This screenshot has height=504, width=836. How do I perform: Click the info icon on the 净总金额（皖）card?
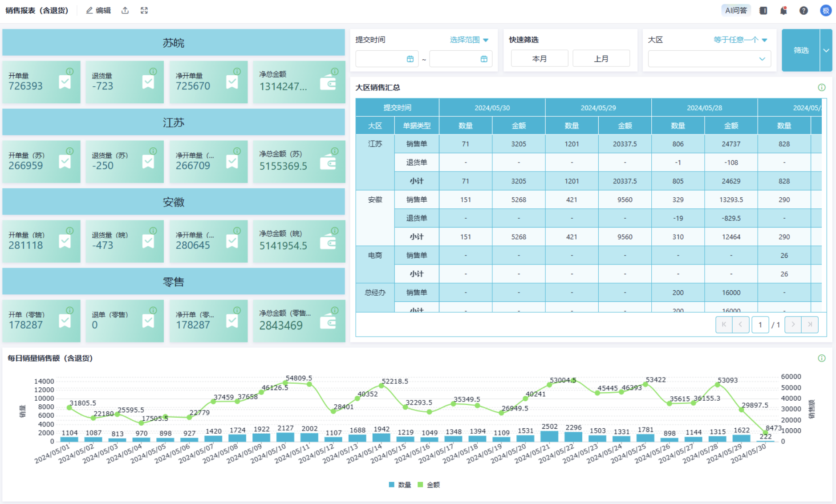click(335, 231)
